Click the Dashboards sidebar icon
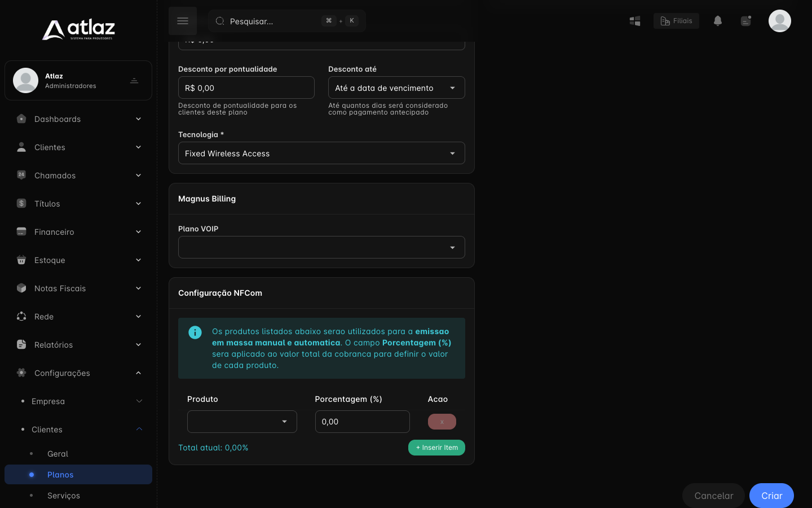This screenshot has height=508, width=812. click(x=21, y=119)
